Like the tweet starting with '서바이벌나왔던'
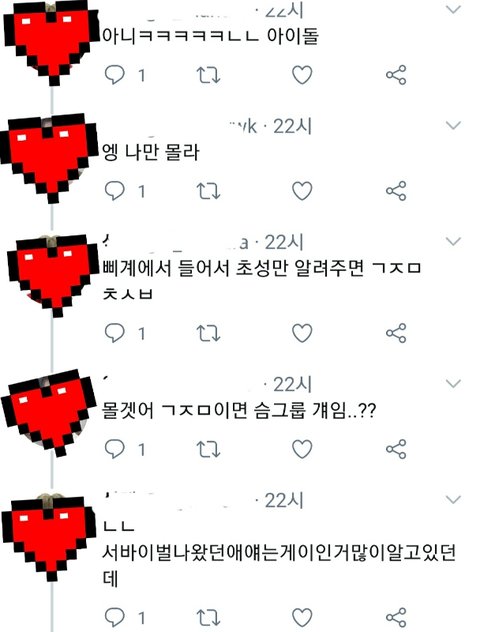Image resolution: width=480 pixels, height=632 pixels. click(x=302, y=617)
